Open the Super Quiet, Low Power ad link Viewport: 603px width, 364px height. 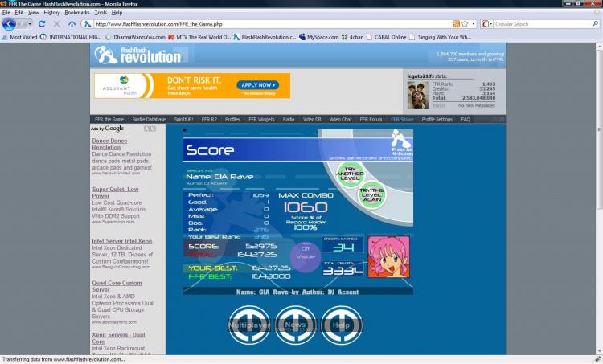pyautogui.click(x=115, y=193)
